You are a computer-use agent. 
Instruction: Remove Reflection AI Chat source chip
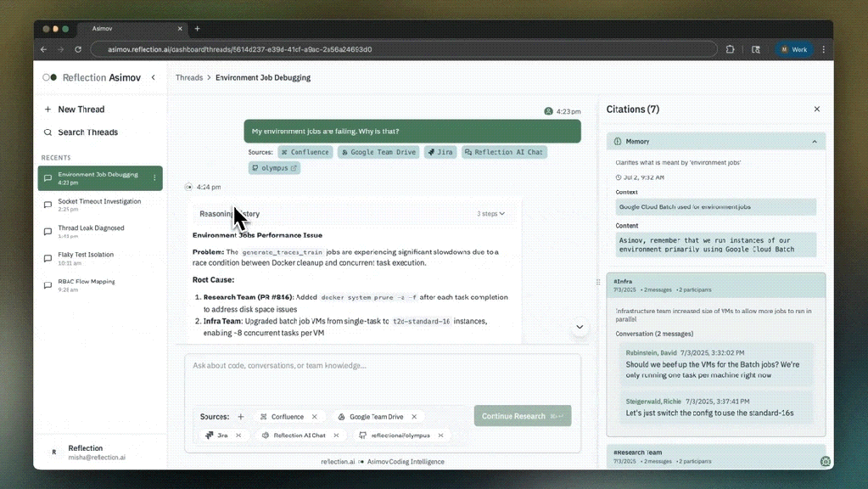336,436
